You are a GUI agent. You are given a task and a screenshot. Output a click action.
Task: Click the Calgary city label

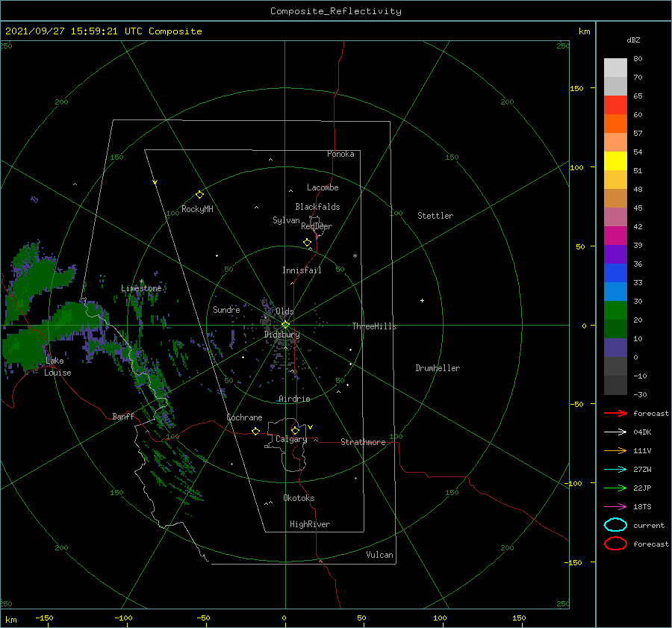coord(291,439)
